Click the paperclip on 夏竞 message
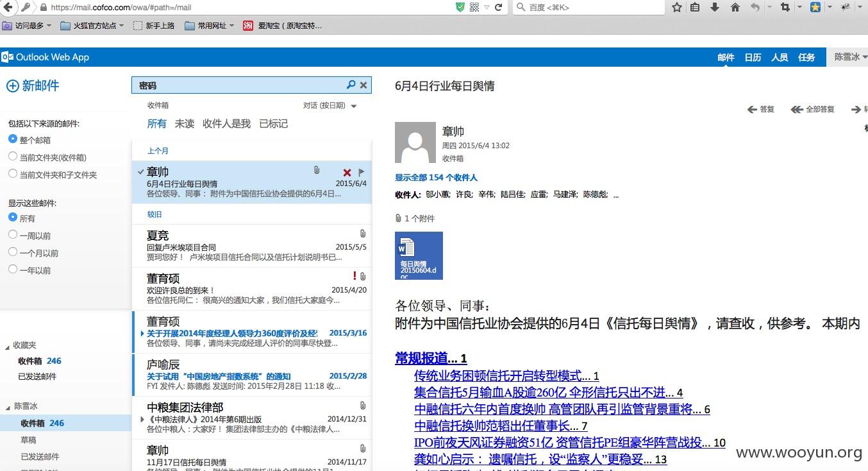This screenshot has height=471, width=868. (x=362, y=234)
